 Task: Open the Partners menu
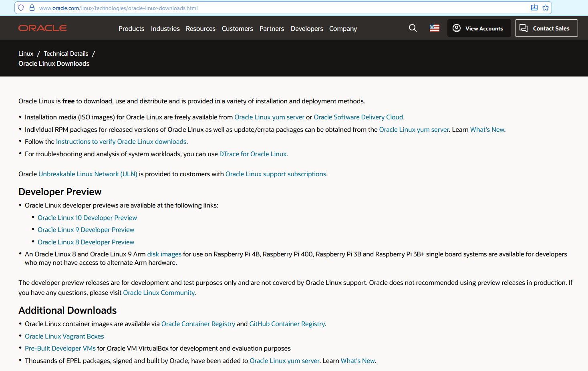[x=272, y=28]
